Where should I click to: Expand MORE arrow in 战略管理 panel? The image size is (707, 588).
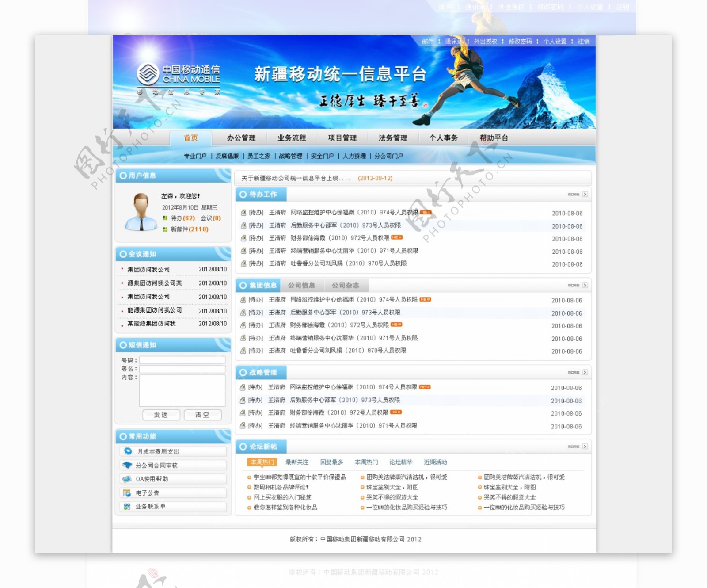585,372
